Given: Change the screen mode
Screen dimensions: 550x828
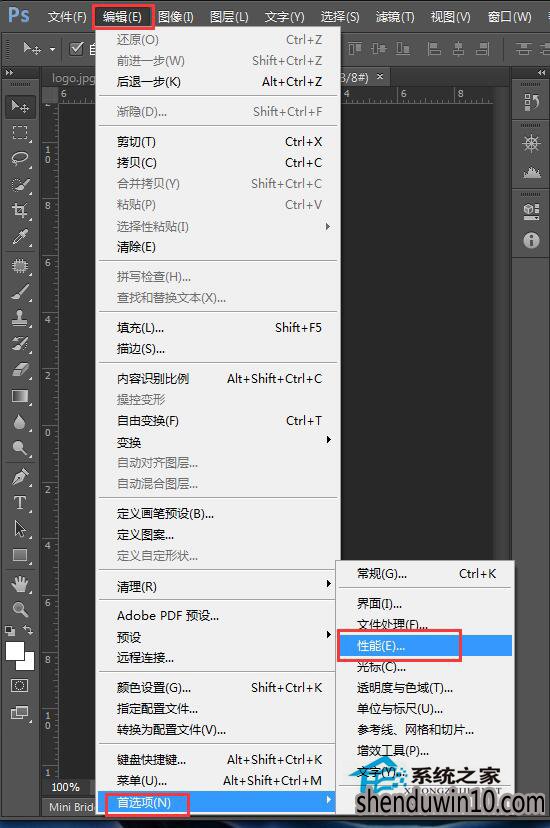Looking at the screenshot, I should point(20,713).
